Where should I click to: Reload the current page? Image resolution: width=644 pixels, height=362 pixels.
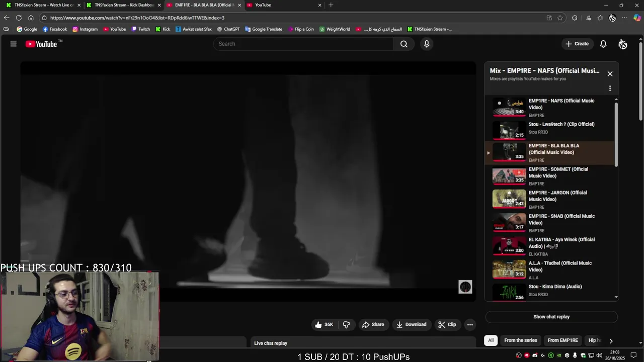coord(19,18)
